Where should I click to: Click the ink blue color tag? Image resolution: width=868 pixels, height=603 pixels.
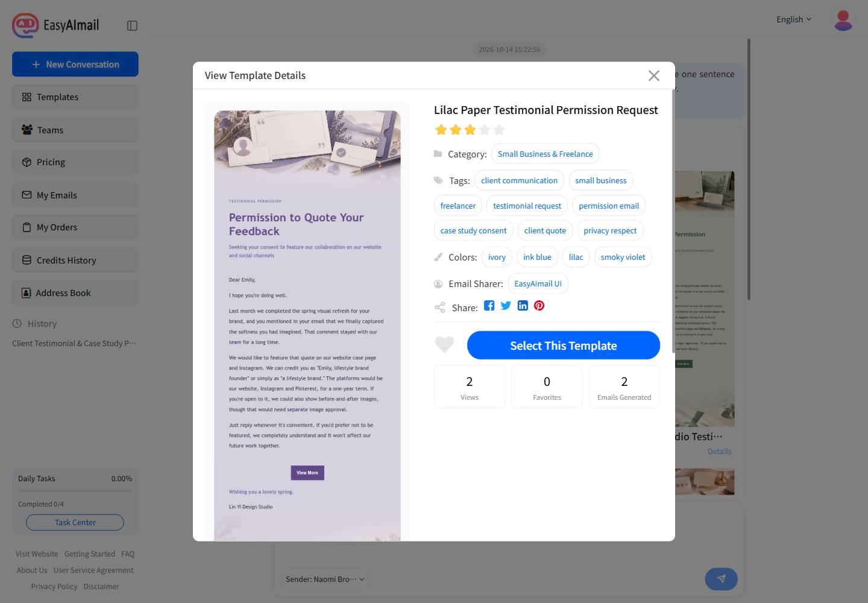click(537, 257)
